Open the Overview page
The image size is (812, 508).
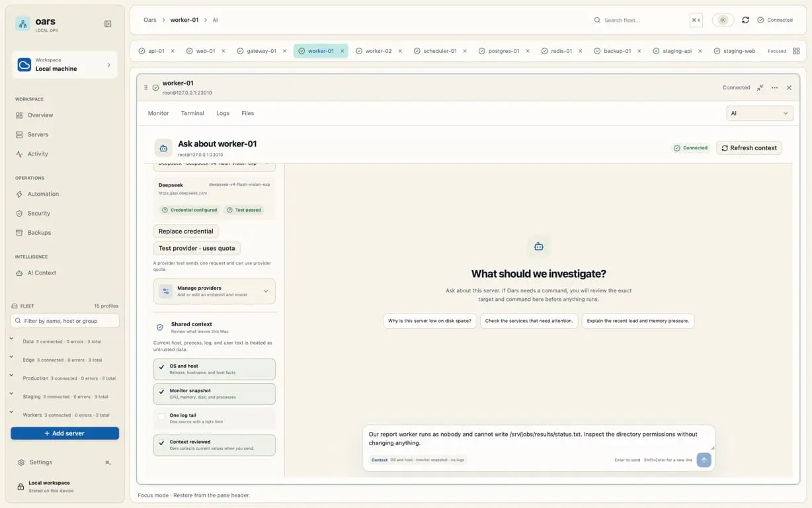(40, 115)
